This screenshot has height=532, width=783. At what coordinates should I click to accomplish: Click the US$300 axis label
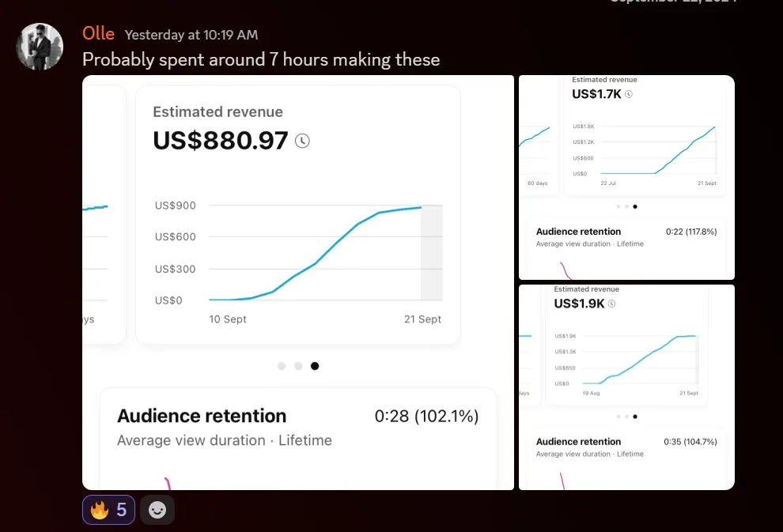(176, 269)
